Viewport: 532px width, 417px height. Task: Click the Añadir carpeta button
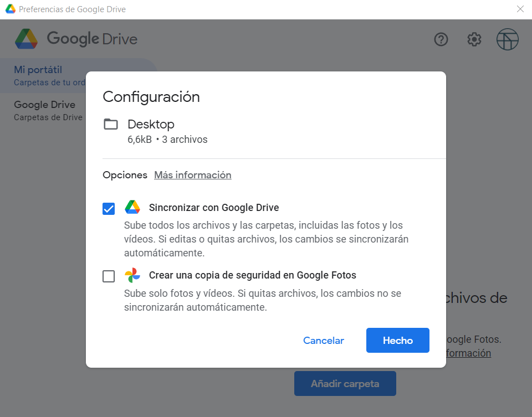coord(345,383)
